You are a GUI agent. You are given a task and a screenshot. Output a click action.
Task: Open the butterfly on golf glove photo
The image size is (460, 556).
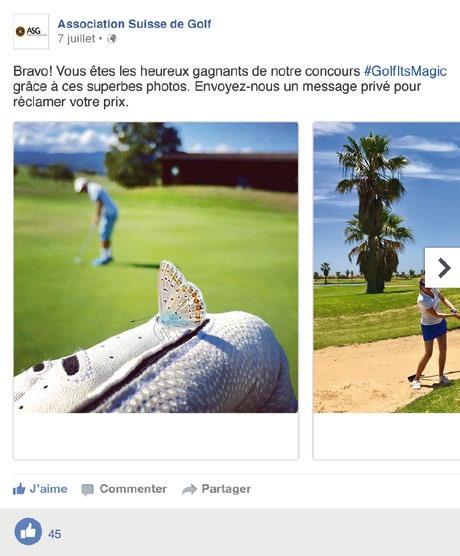pos(156,267)
